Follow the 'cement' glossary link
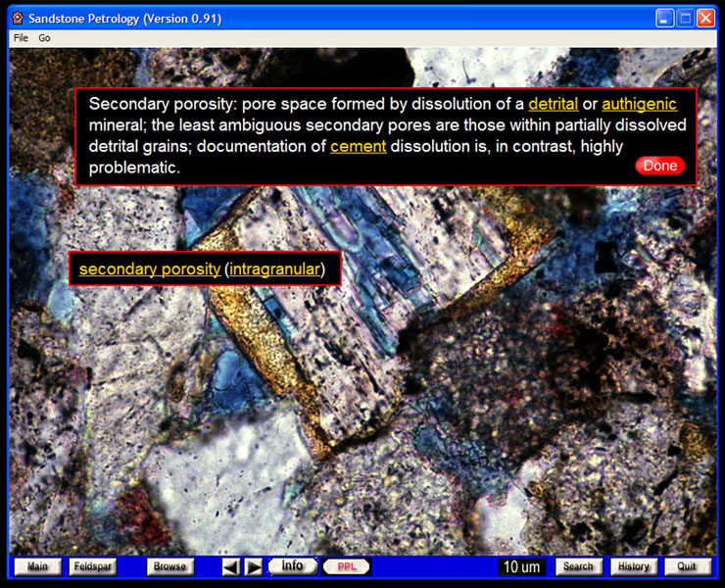This screenshot has height=588, width=725. coord(358,146)
